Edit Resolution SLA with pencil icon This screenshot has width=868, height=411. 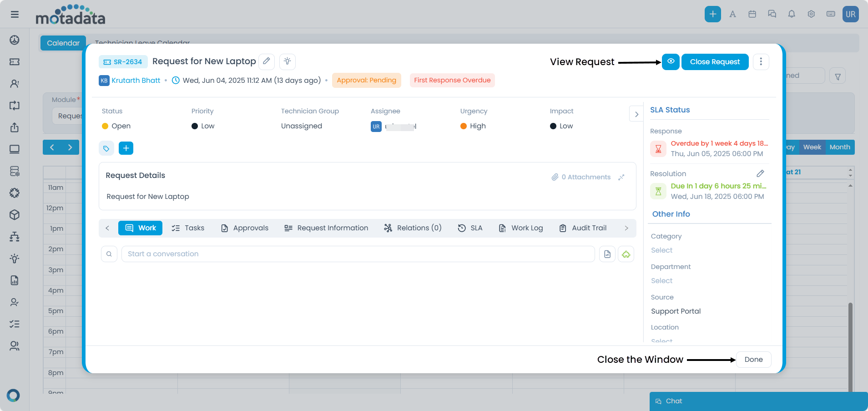point(760,173)
